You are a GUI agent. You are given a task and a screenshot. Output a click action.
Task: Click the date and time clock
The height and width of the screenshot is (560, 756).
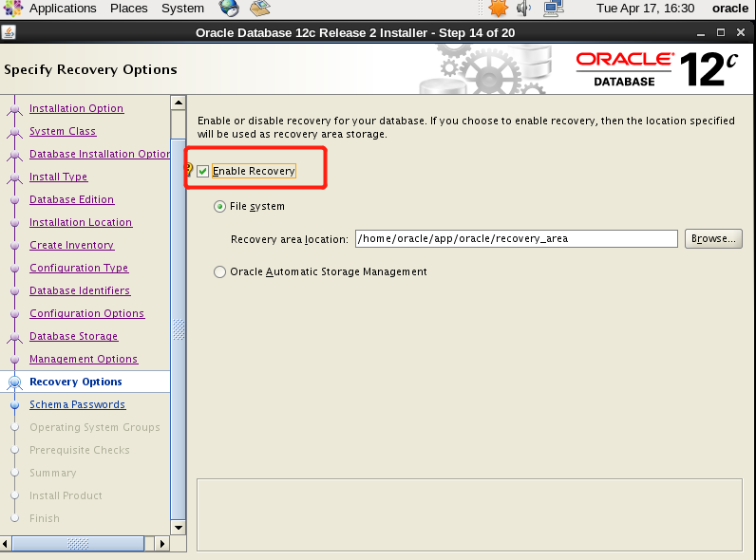tap(645, 9)
